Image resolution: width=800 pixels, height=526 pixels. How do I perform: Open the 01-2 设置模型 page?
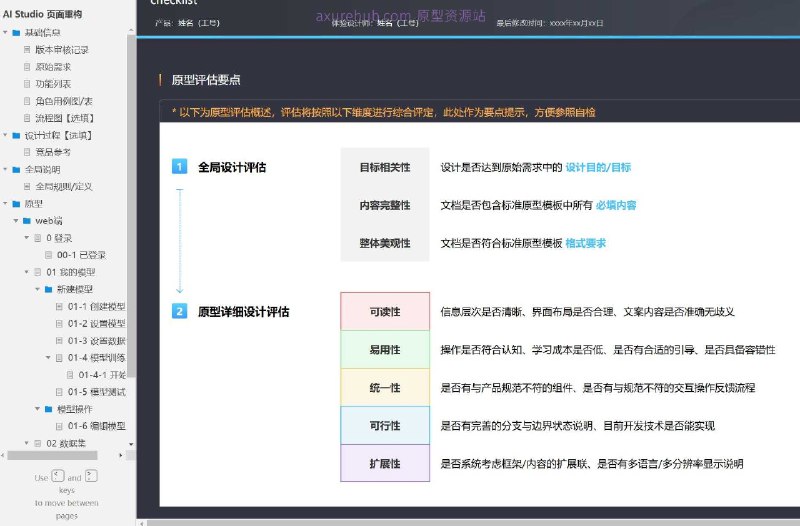pyautogui.click(x=96, y=323)
